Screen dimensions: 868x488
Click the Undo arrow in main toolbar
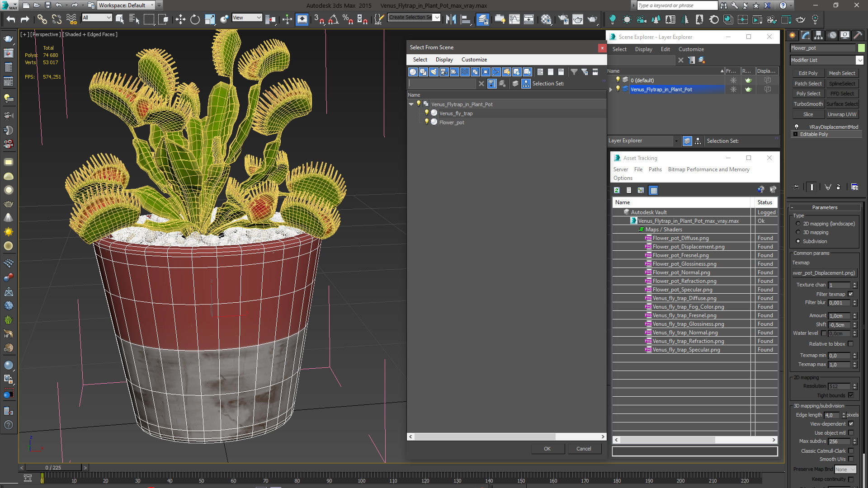point(11,19)
